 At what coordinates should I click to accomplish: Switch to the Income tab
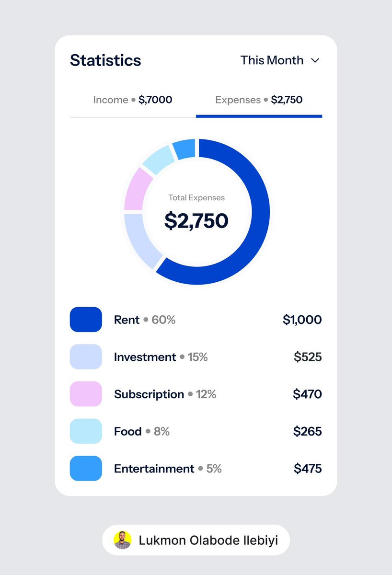pos(133,100)
